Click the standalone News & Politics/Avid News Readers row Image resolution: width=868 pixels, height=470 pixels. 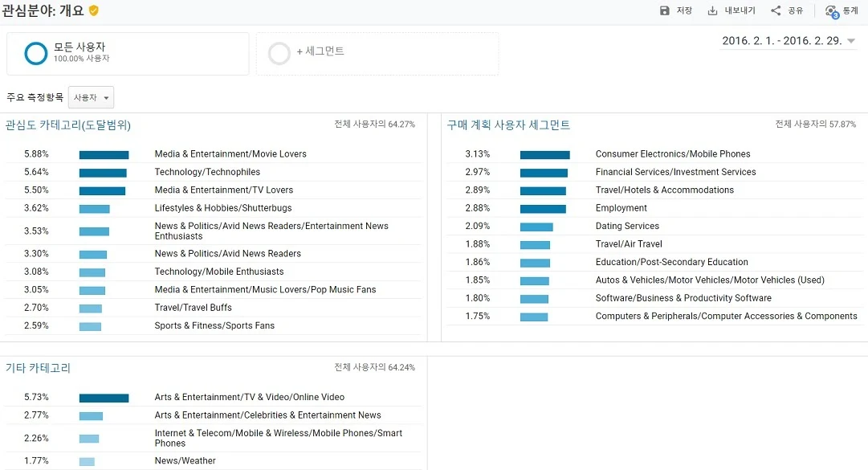213,254
